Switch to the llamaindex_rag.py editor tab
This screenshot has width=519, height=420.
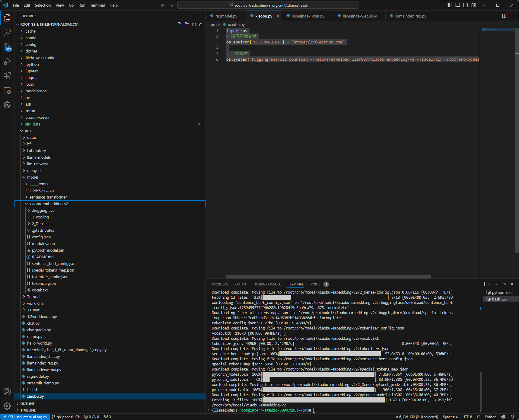click(410, 16)
